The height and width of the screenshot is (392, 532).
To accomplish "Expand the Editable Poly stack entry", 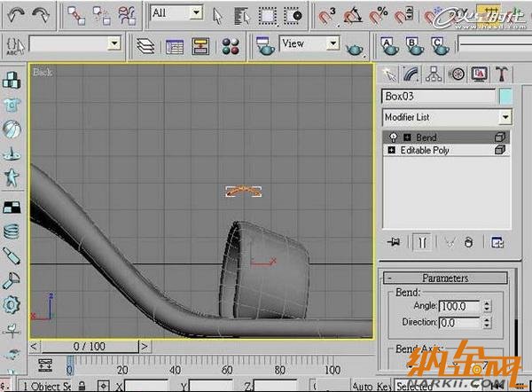I will [x=391, y=151].
